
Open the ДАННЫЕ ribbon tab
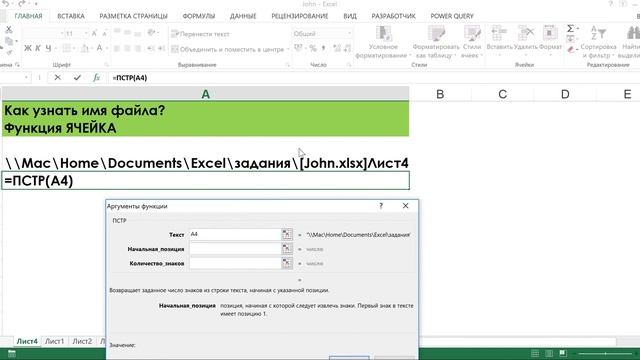point(243,16)
